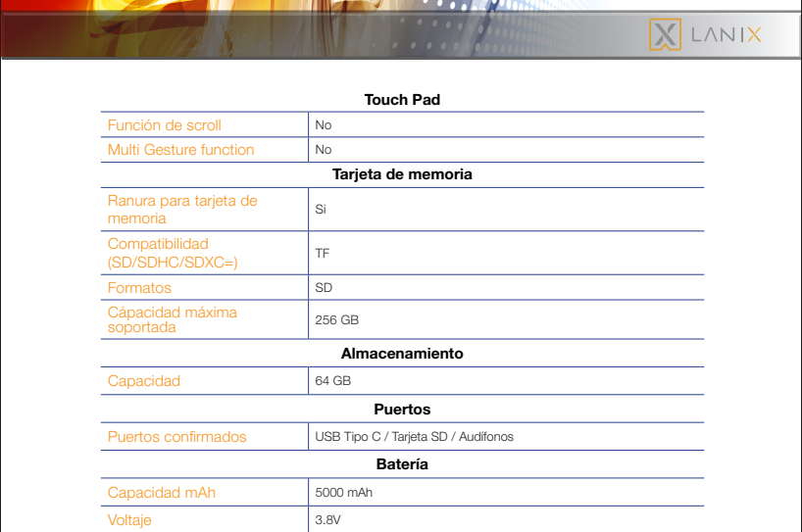Viewport: 802px width, 532px height.
Task: Click the 'SD' value for Formatos
Action: click(x=324, y=288)
